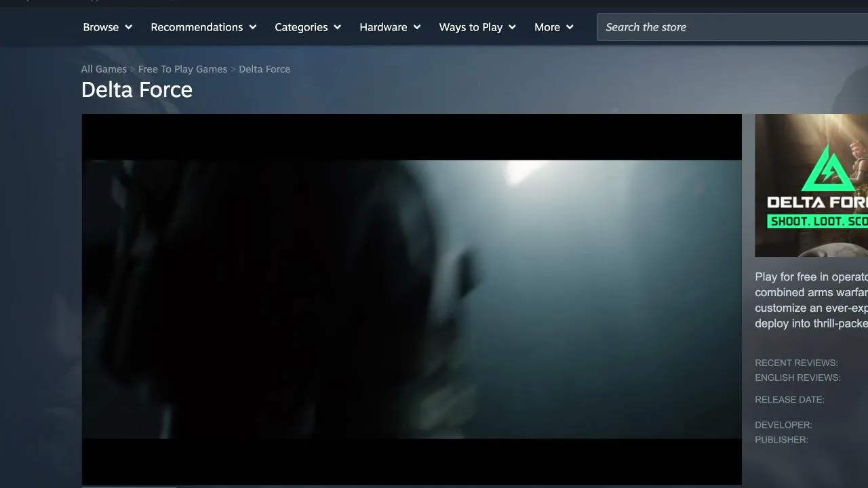
Task: Click the Delta Force trailer video
Action: tap(412, 300)
